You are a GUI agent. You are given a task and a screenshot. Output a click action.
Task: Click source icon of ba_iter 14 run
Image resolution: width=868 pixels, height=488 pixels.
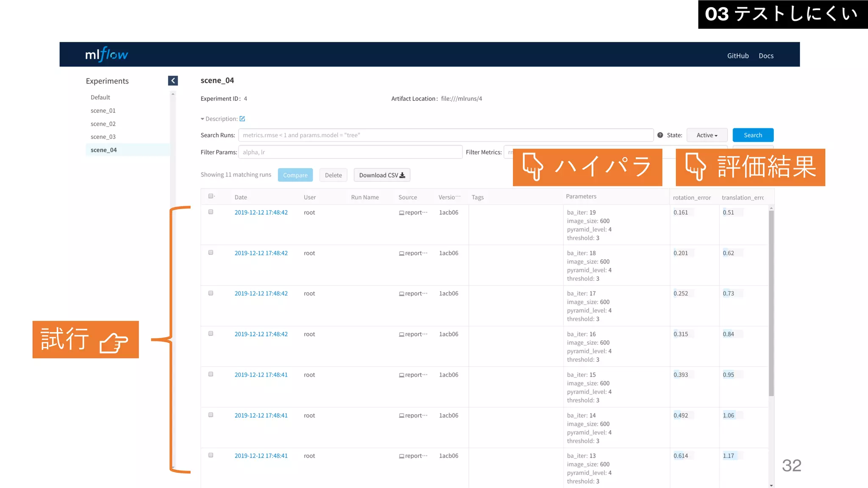click(x=401, y=416)
